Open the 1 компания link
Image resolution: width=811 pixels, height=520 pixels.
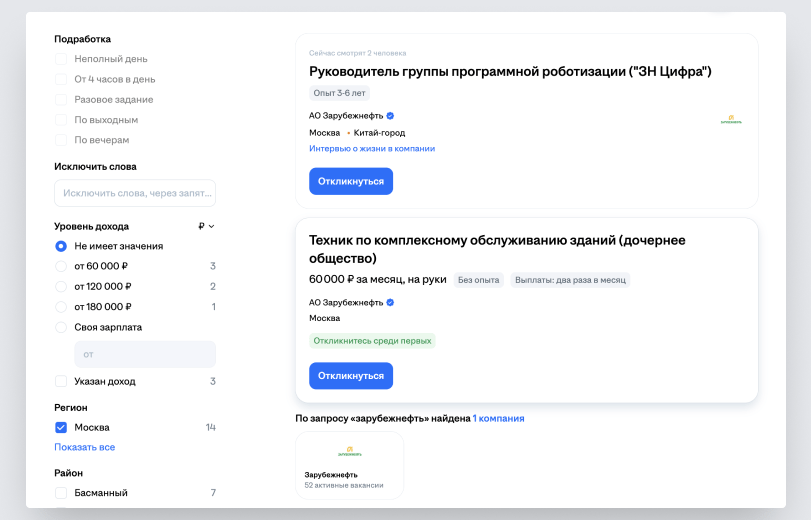[x=499, y=418]
